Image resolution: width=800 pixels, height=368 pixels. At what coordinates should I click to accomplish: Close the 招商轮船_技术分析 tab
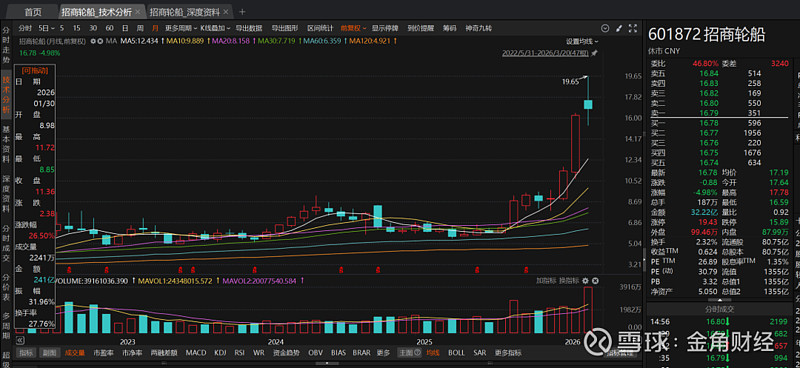[137, 12]
